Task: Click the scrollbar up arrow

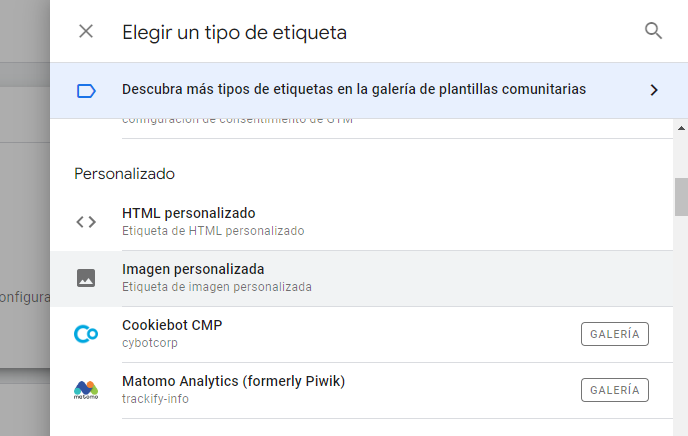Action: 681,129
